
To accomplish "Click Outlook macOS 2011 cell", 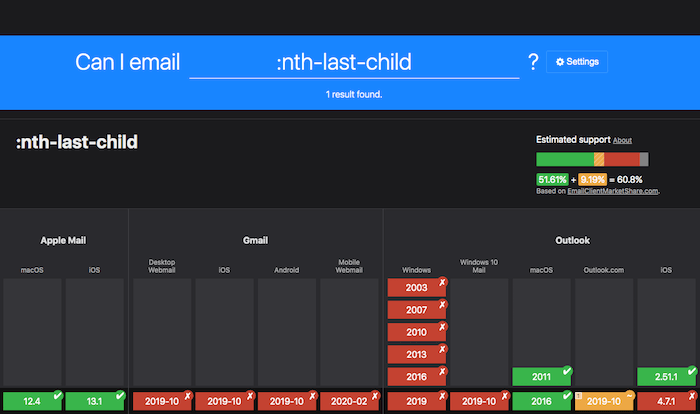I will point(542,377).
